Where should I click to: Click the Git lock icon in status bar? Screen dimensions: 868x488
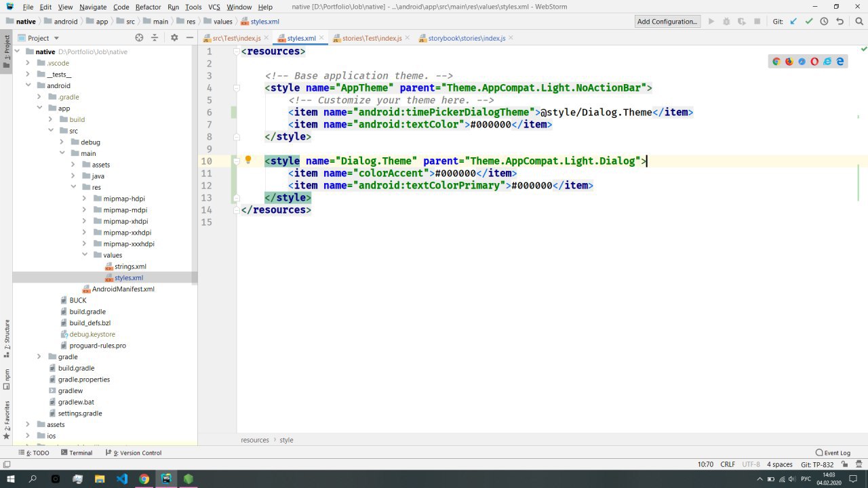point(845,465)
